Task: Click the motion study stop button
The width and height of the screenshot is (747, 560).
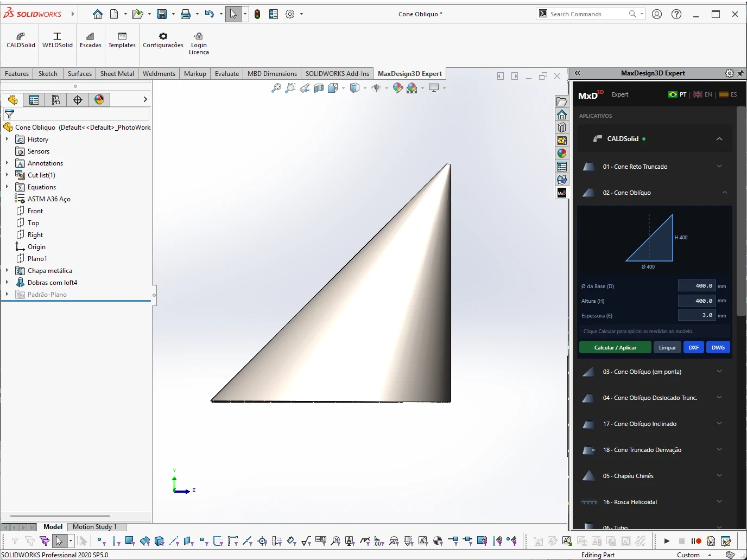Action: tap(682, 541)
